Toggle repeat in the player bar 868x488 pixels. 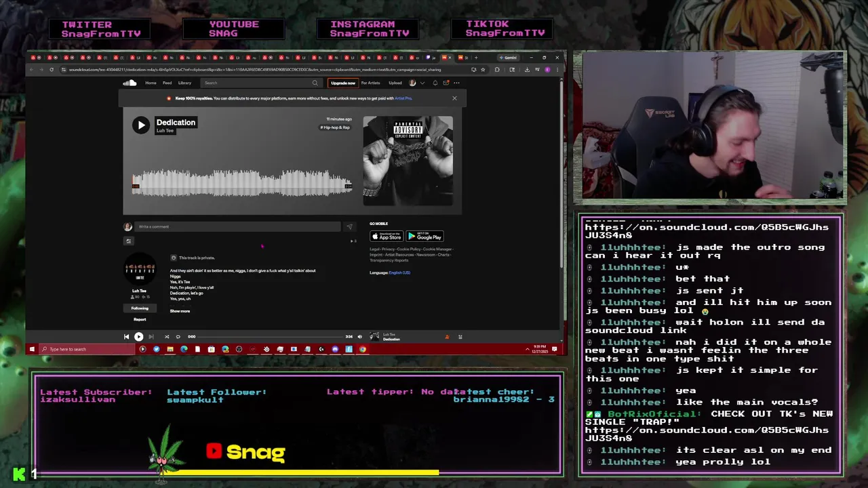(178, 336)
